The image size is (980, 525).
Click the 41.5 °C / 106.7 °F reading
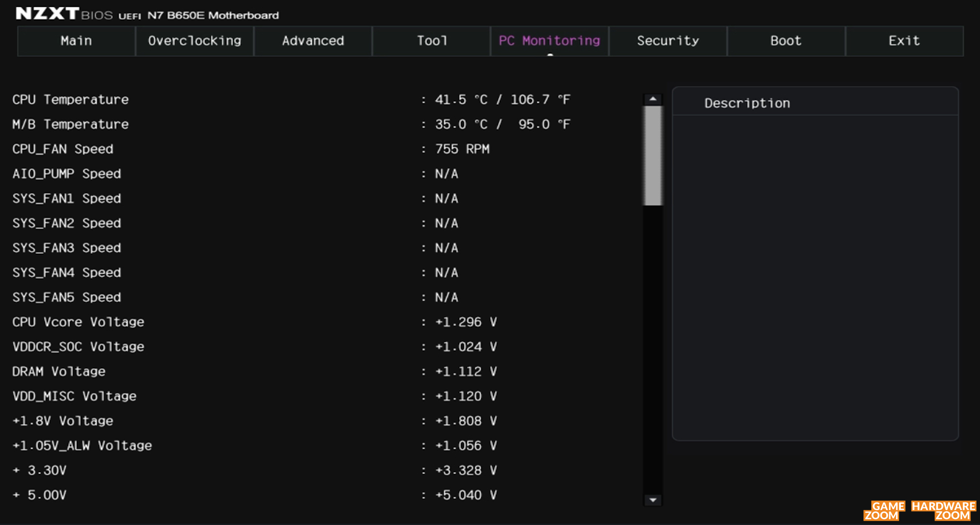pos(503,100)
